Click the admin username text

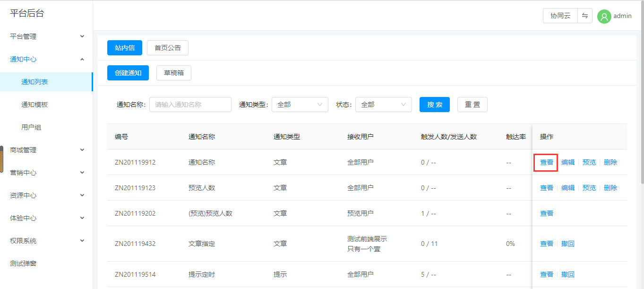(x=622, y=16)
